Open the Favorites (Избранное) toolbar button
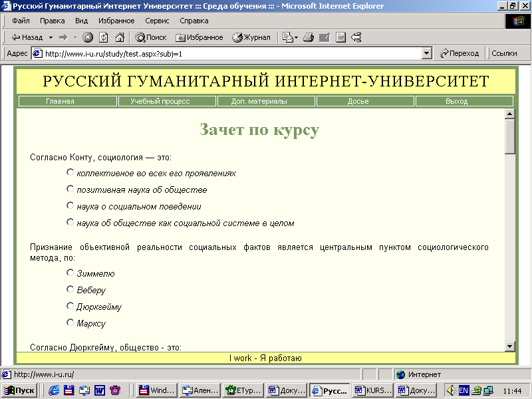 199,37
